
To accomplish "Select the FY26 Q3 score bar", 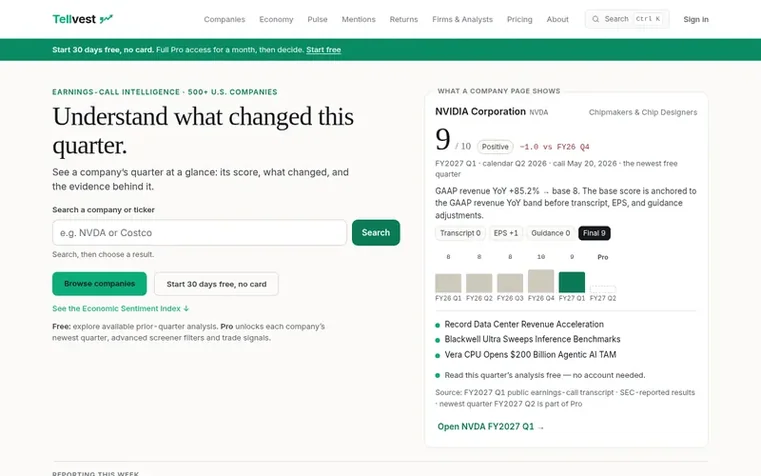I will 510,282.
